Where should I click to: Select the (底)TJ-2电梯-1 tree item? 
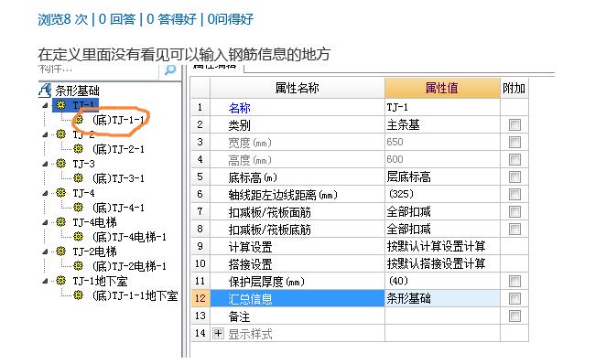pyautogui.click(x=129, y=266)
